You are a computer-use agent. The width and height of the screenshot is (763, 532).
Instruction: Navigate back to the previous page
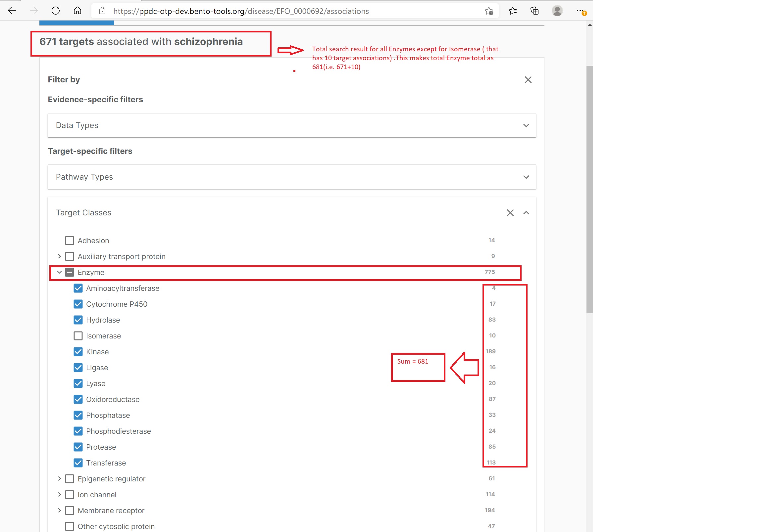tap(12, 11)
